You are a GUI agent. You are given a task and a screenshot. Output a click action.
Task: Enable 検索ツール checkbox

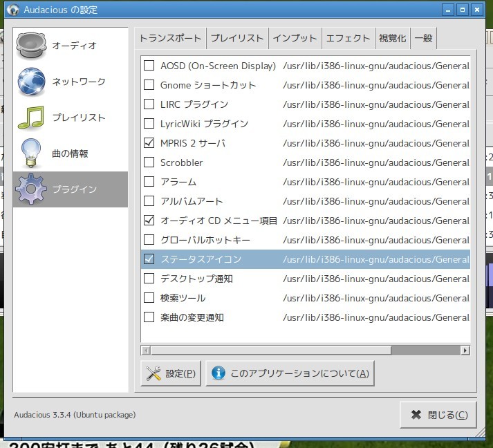[x=149, y=298]
